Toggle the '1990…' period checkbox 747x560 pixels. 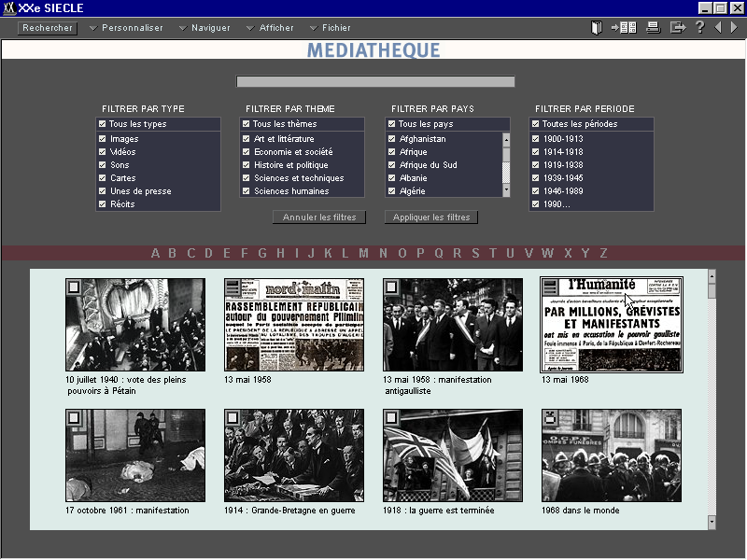pos(536,203)
